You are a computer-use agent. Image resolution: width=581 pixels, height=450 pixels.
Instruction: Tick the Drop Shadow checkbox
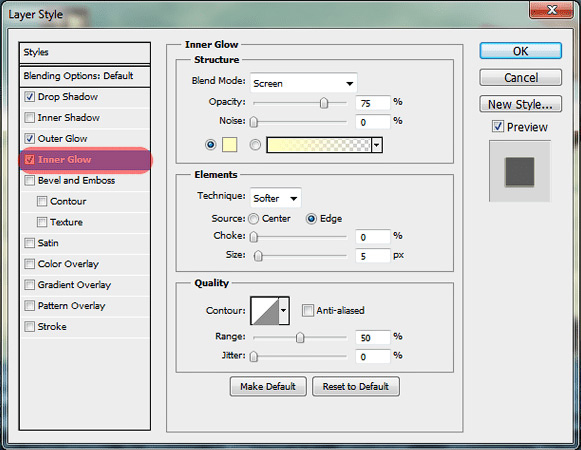(29, 97)
